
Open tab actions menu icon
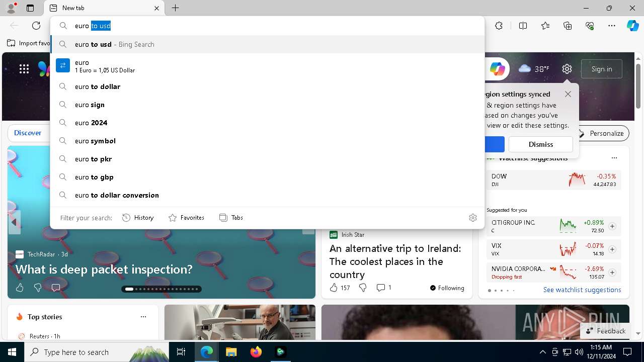pos(30,8)
